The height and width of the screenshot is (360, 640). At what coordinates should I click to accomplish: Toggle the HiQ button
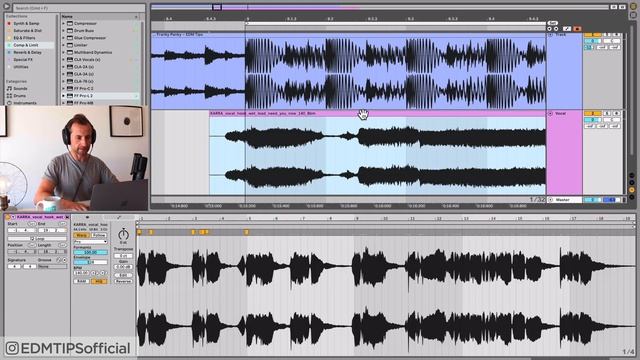pos(99,281)
